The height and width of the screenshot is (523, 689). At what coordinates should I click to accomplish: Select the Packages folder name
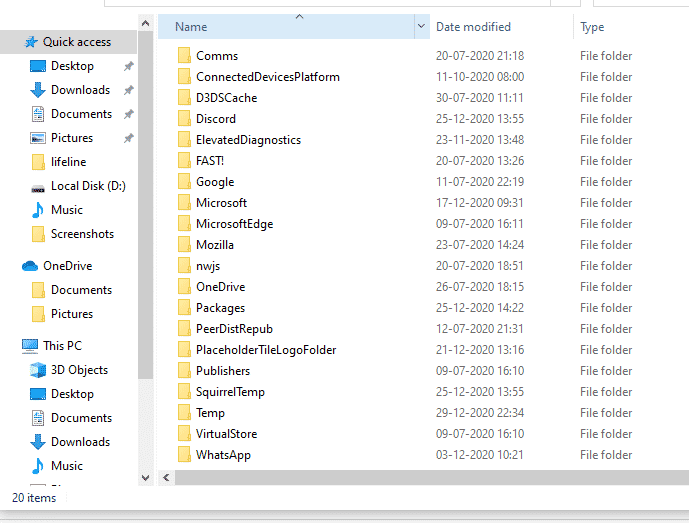220,308
